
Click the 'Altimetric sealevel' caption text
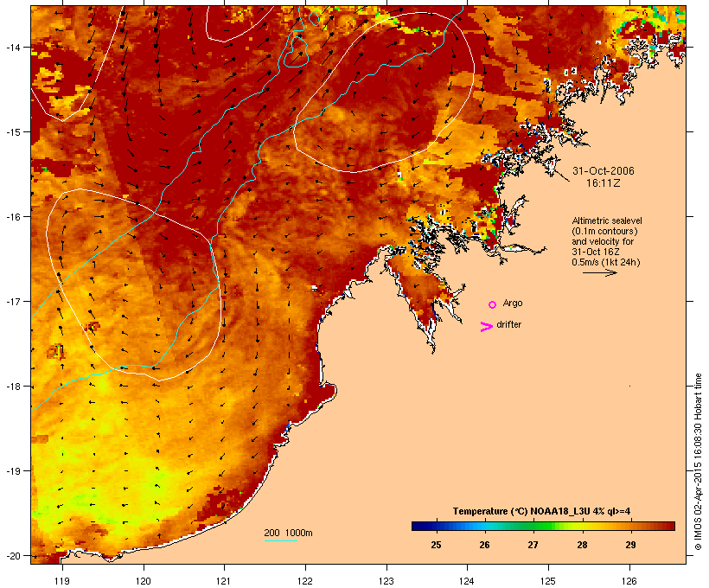point(607,220)
